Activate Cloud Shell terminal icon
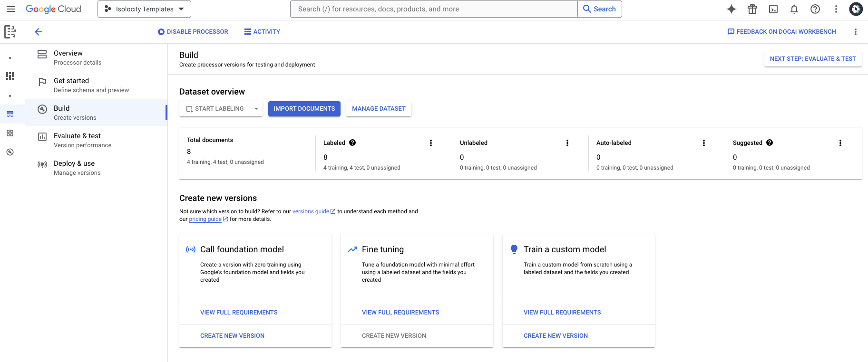Image resolution: width=868 pixels, height=362 pixels. [x=773, y=9]
